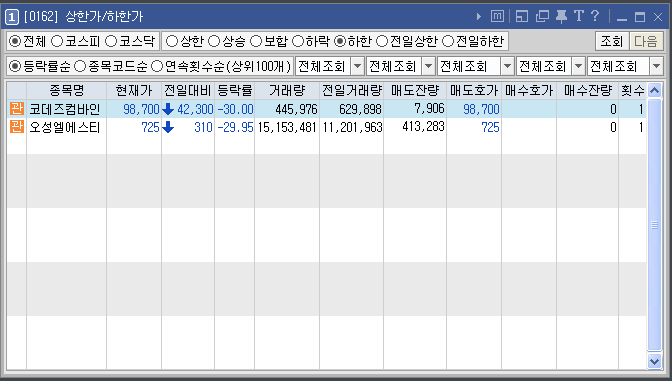Click the 11,201,963 previous volume cell

coord(352,127)
